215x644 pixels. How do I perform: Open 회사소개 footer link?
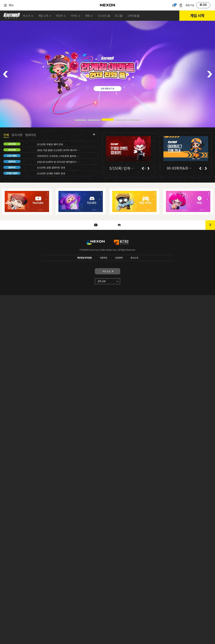tap(134, 258)
